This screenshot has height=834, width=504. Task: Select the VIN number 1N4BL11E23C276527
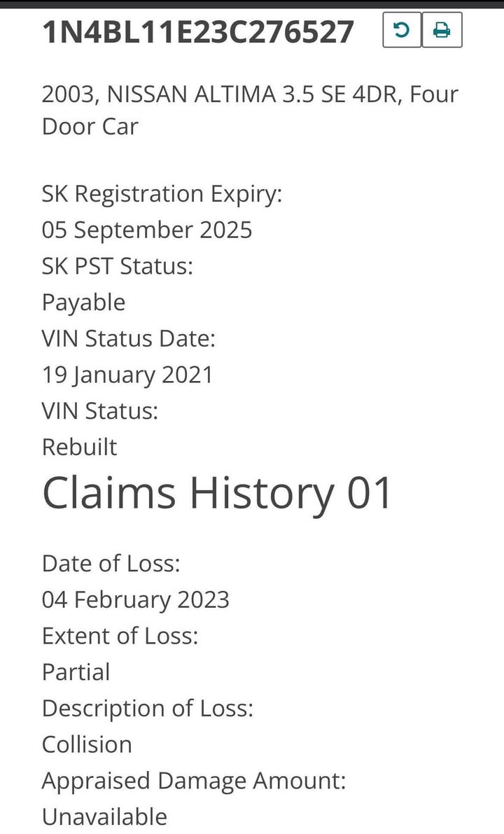[198, 32]
